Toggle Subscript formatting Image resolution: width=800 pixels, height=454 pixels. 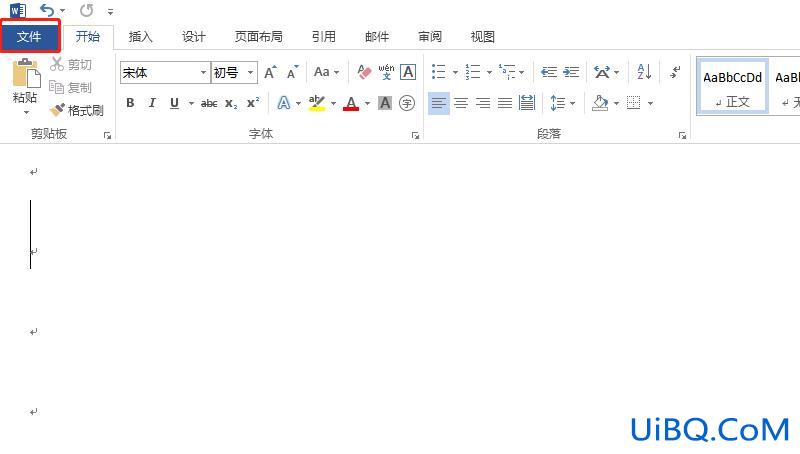click(x=231, y=104)
